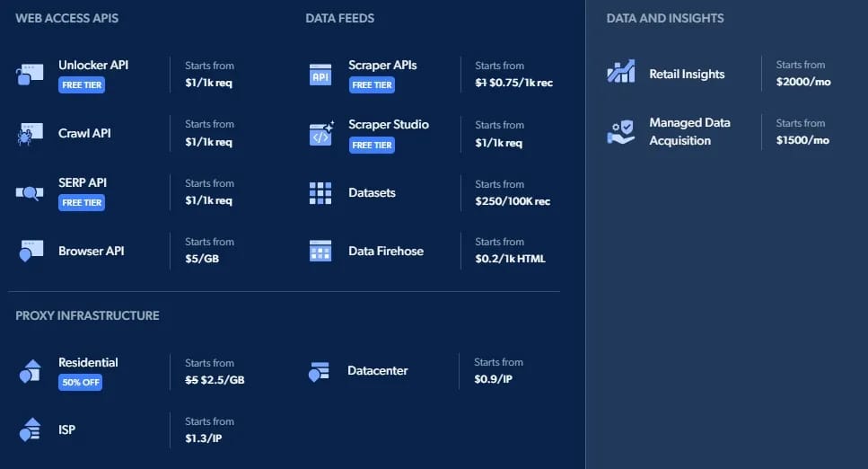Click the Scraper Studio code icon

click(321, 134)
